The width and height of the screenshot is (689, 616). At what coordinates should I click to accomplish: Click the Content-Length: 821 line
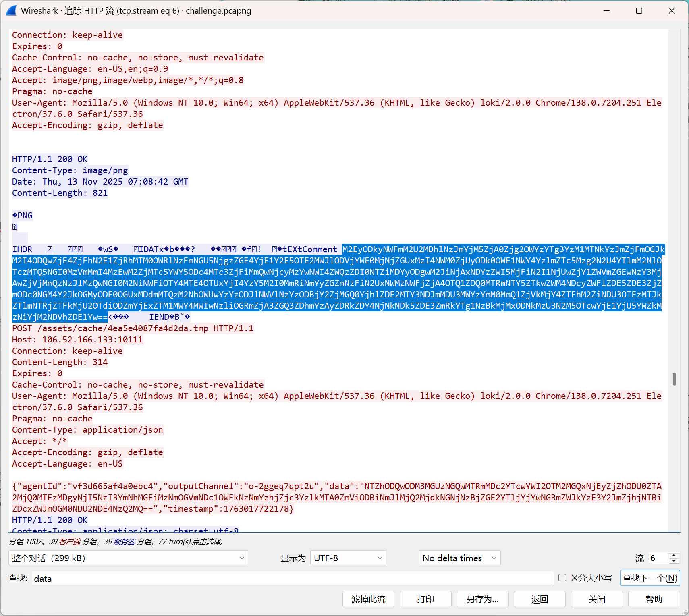(60, 193)
